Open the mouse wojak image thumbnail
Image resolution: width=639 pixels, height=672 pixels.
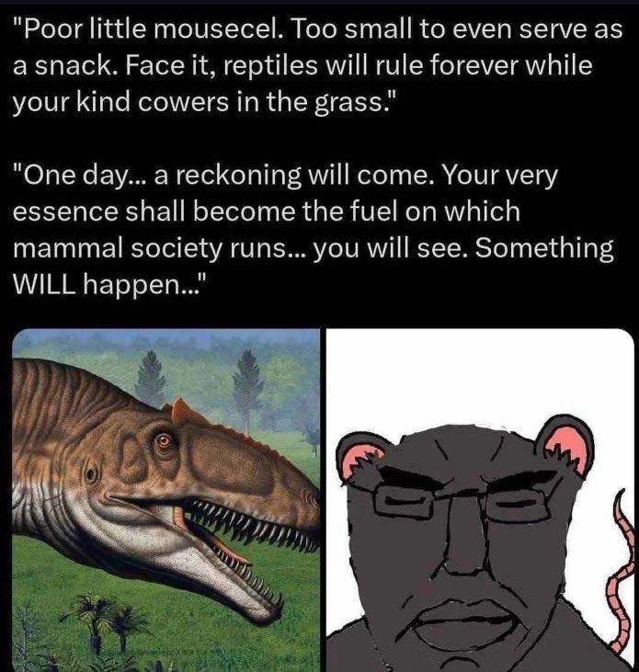pyautogui.click(x=480, y=500)
